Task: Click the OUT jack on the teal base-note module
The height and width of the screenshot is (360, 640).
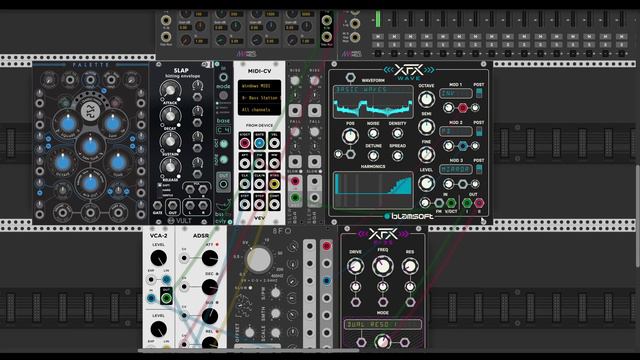Action: click(x=223, y=184)
